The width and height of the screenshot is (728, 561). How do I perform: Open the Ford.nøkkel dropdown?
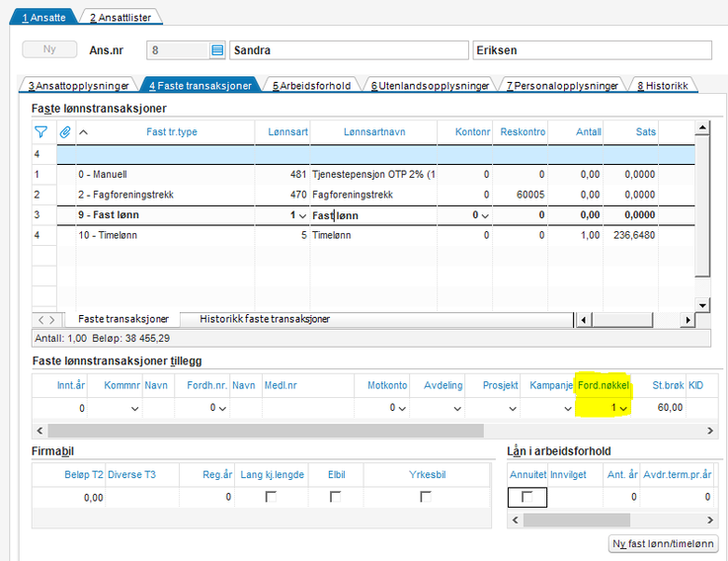click(x=623, y=408)
